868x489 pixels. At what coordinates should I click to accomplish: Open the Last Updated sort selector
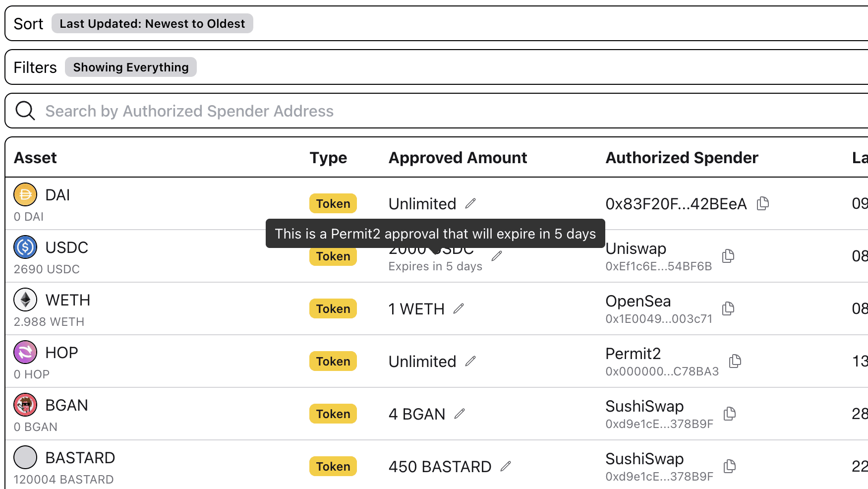[x=152, y=23]
